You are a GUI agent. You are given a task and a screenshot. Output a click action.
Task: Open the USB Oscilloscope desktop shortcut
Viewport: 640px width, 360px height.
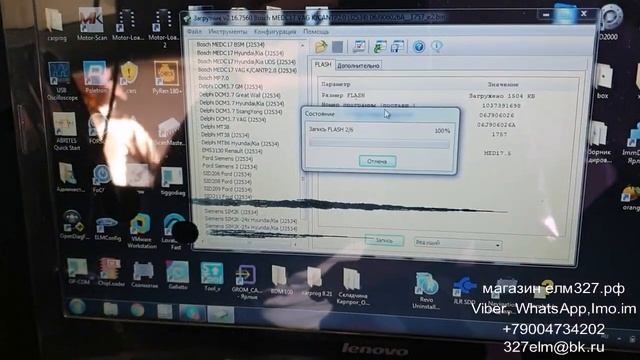point(61,81)
